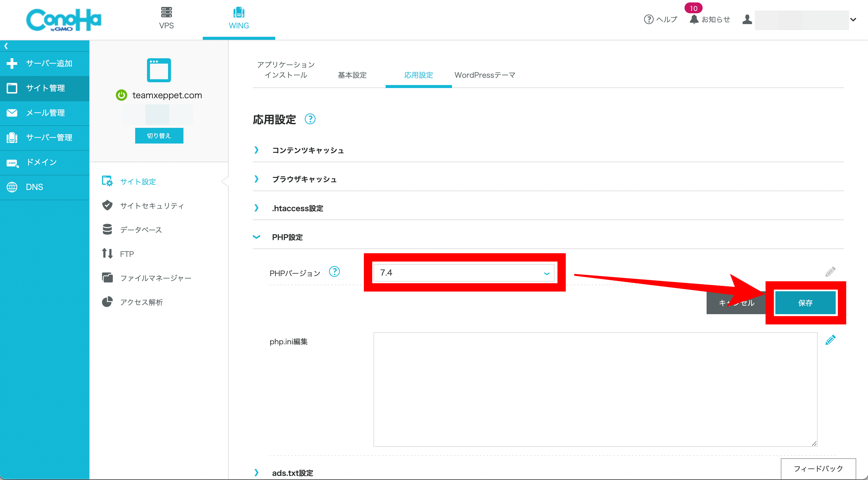The height and width of the screenshot is (480, 868).
Task: Click help icon beside PHPバージョン
Action: 334,271
